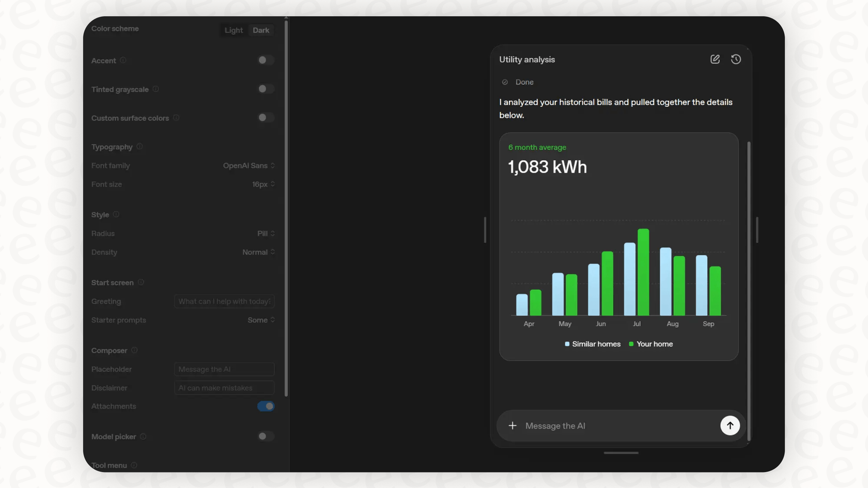Enable the Accent toggle
The height and width of the screenshot is (488, 868).
click(266, 60)
